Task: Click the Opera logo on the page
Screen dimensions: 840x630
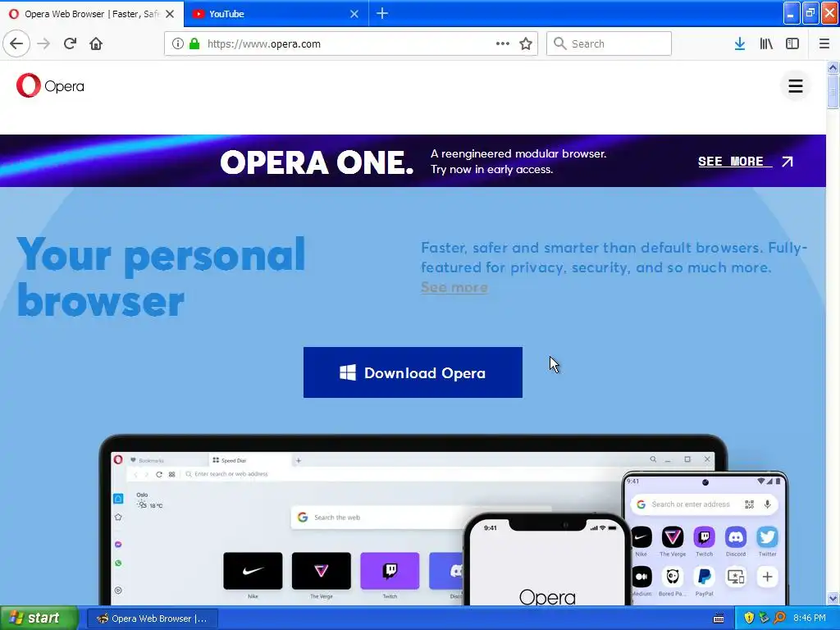Action: (50, 85)
